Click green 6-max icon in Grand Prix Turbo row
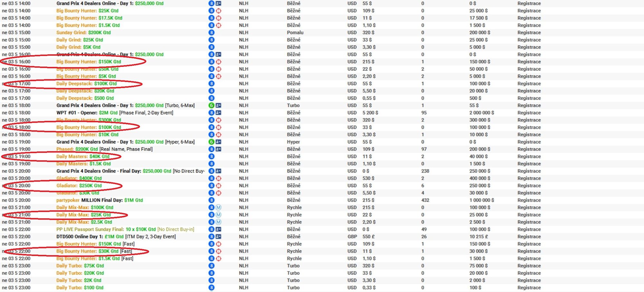This screenshot has height=292, width=644. [x=212, y=105]
